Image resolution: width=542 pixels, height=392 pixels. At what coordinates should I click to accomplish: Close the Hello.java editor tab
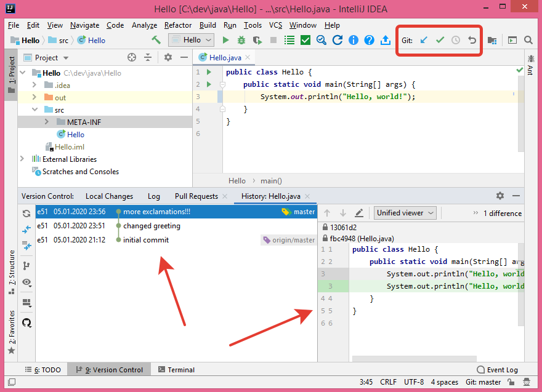pyautogui.click(x=248, y=57)
